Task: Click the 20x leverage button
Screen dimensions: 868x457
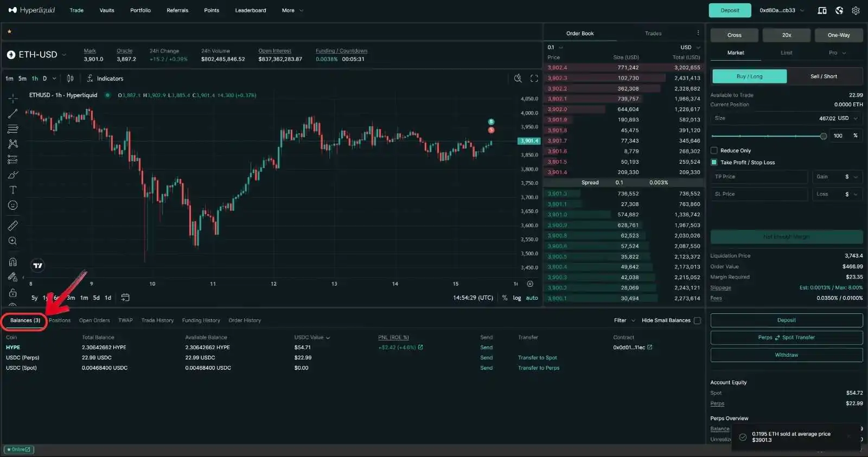Action: click(787, 35)
